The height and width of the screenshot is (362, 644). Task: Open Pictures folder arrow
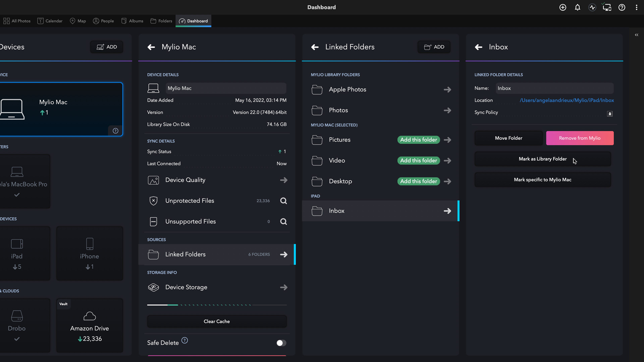(447, 140)
